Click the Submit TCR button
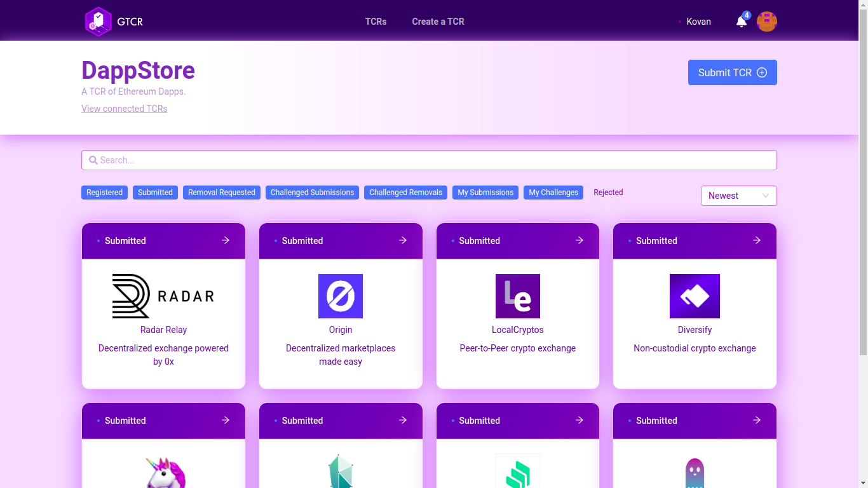The image size is (868, 488). click(x=733, y=72)
